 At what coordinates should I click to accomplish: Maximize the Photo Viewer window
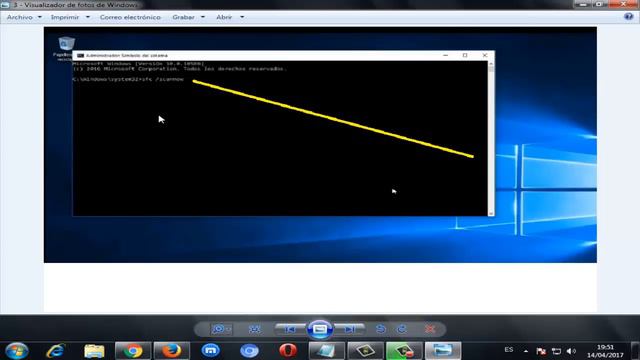point(600,4)
